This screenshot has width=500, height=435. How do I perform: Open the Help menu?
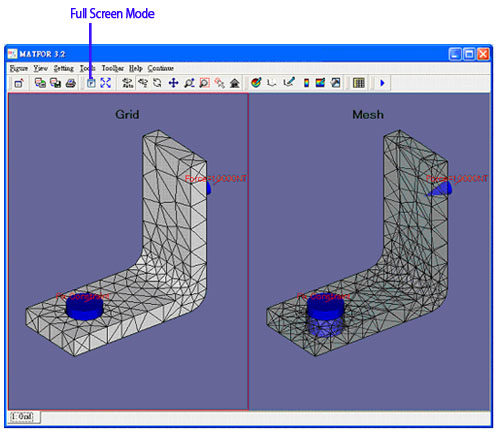pos(136,68)
